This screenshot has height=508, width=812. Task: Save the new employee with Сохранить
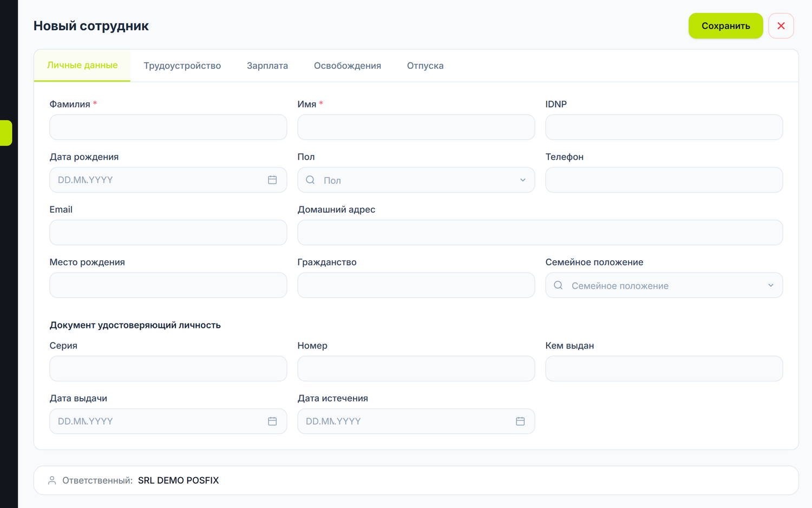pos(726,26)
